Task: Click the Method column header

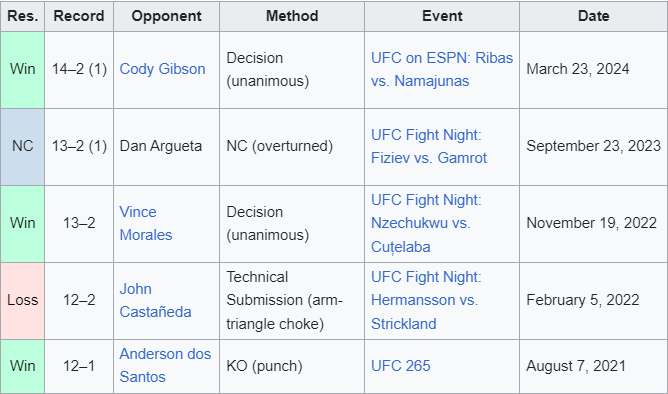Action: [292, 16]
